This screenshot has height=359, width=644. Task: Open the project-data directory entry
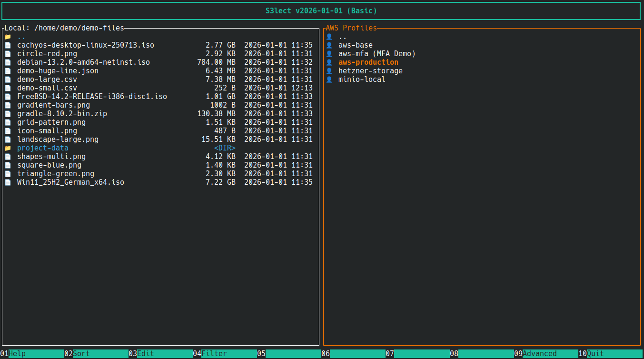pos(42,148)
